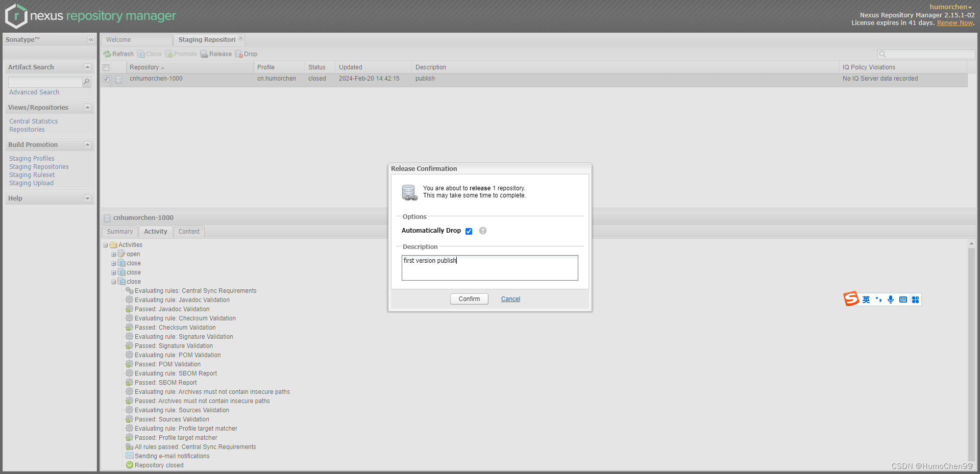Click the activity panel vertical scrollbar
The height and width of the screenshot is (474, 980).
tap(971, 355)
